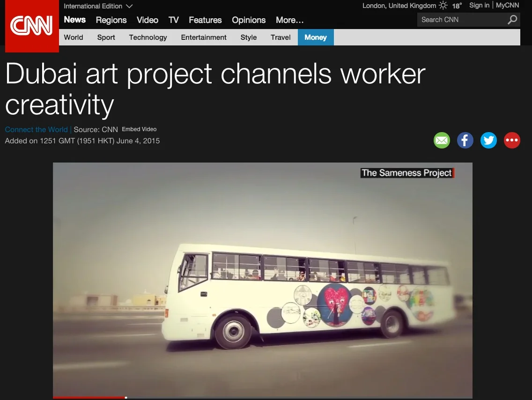Open the News menu item
532x400 pixels.
pyautogui.click(x=74, y=20)
